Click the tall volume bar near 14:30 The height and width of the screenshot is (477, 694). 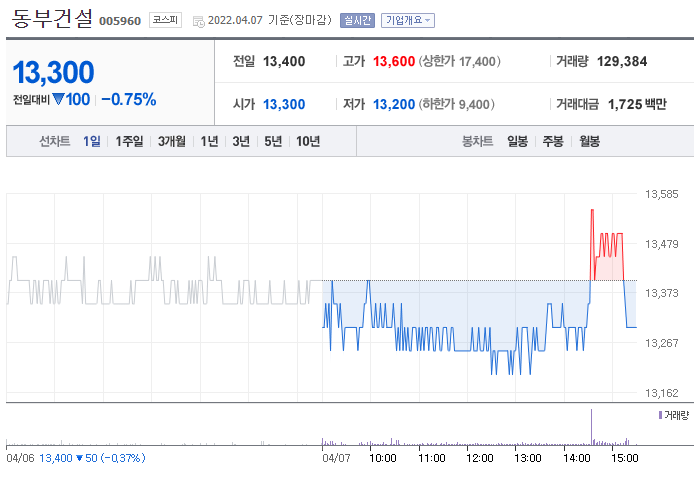591,427
